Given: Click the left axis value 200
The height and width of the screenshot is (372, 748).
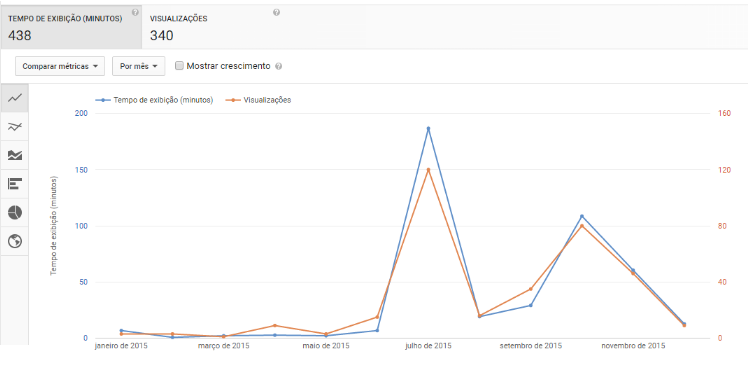Looking at the screenshot, I should [82, 114].
